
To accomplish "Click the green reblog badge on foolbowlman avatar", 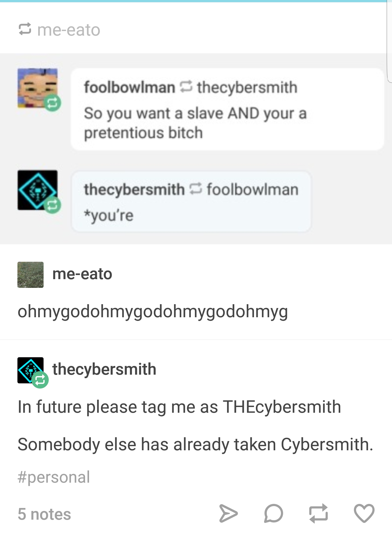I will pyautogui.click(x=53, y=103).
